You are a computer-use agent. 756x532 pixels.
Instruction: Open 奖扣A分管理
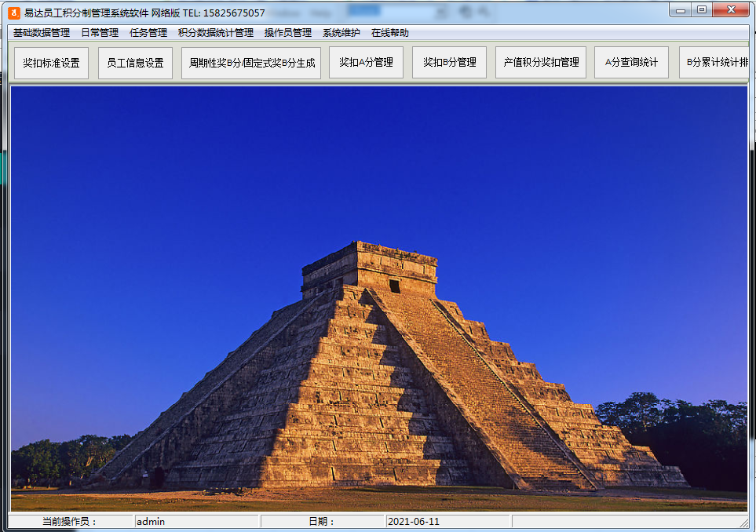pyautogui.click(x=366, y=62)
